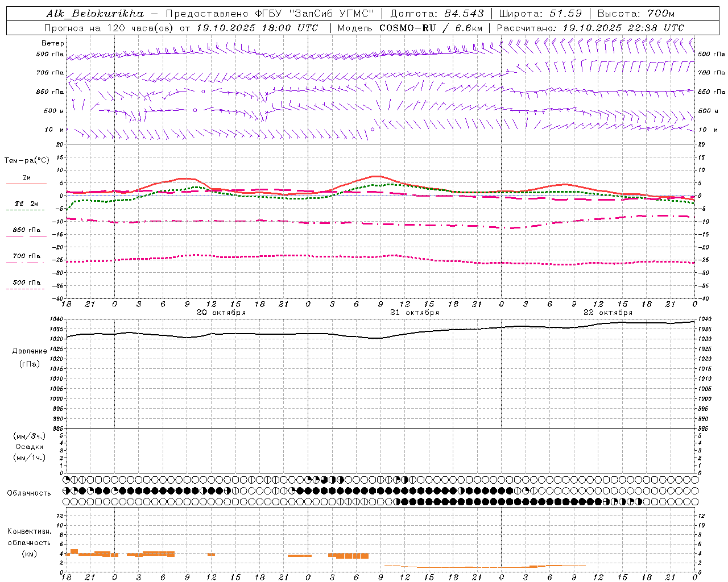Click the 10 м wind level label on the left
Image resolution: width=728 pixels, height=582 pixels.
pos(54,130)
